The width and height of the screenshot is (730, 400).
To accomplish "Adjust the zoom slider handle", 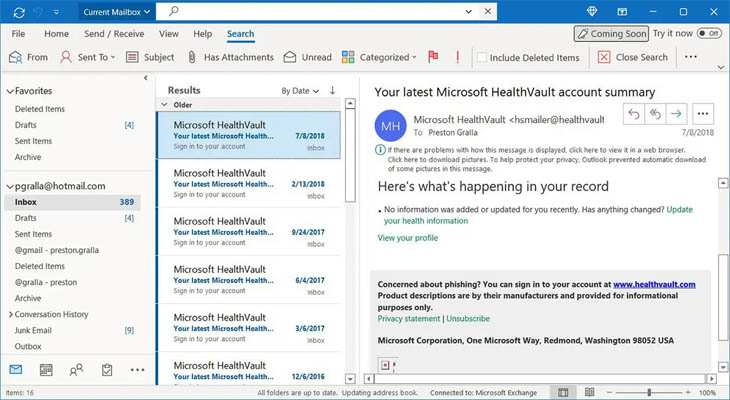I will pos(649,393).
